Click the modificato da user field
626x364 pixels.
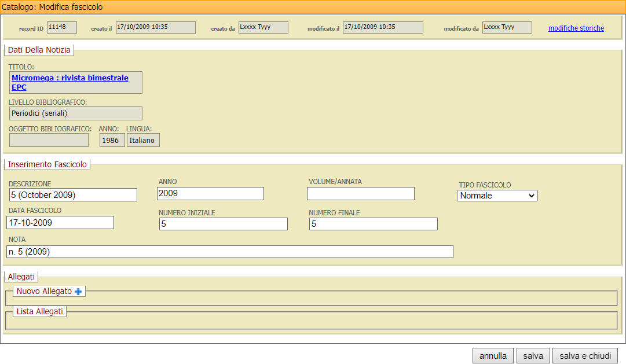(507, 27)
